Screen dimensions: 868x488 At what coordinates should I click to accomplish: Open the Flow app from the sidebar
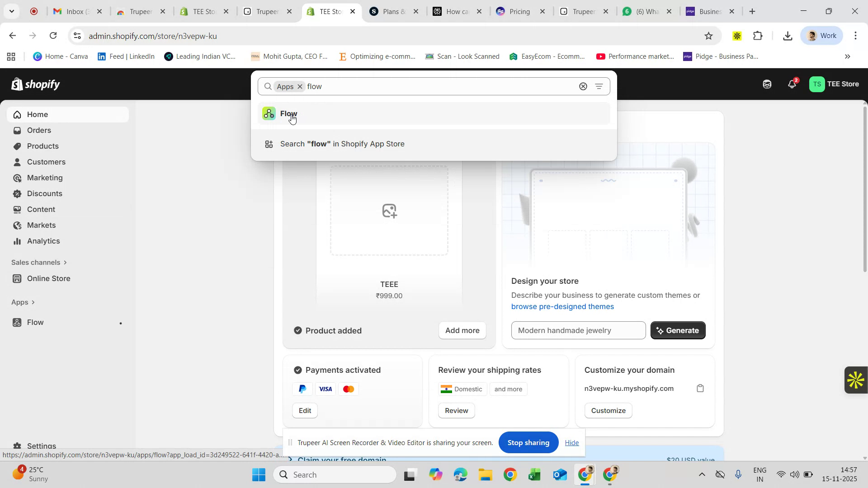pos(34,322)
